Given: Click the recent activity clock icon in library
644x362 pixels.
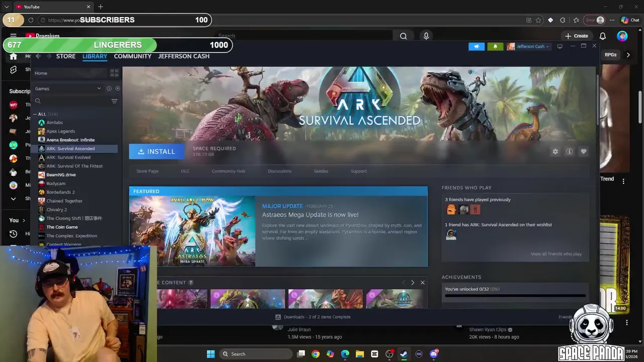Looking at the screenshot, I should click(109, 88).
